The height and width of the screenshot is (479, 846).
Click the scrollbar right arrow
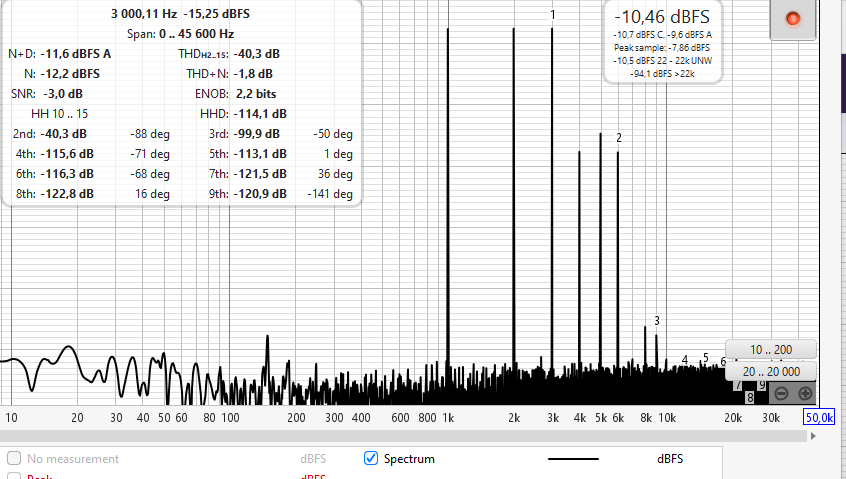coord(814,436)
